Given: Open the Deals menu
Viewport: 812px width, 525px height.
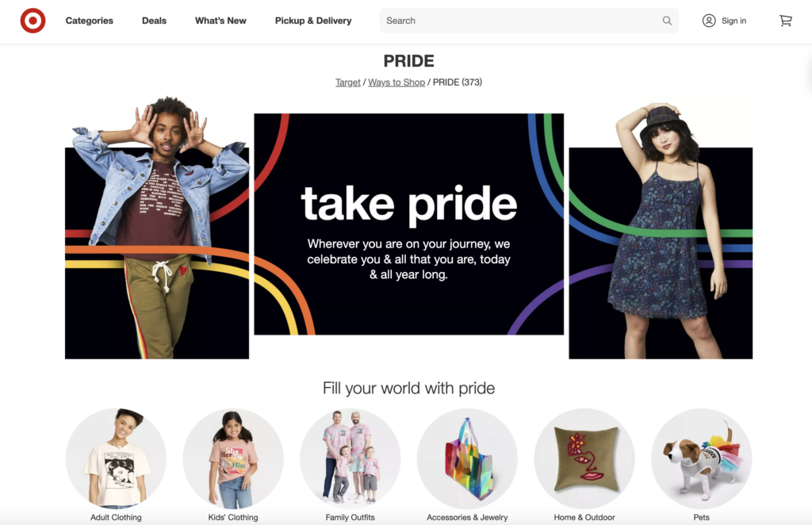Looking at the screenshot, I should pos(155,21).
